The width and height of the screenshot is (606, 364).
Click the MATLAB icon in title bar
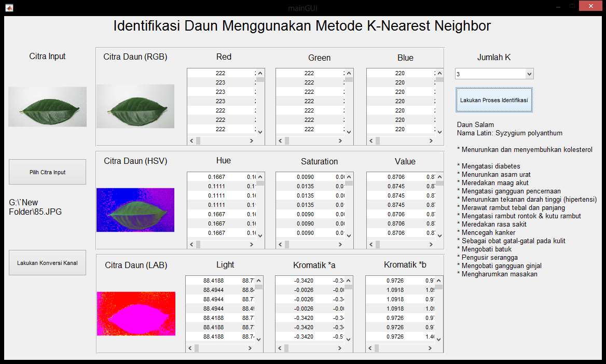click(x=9, y=7)
